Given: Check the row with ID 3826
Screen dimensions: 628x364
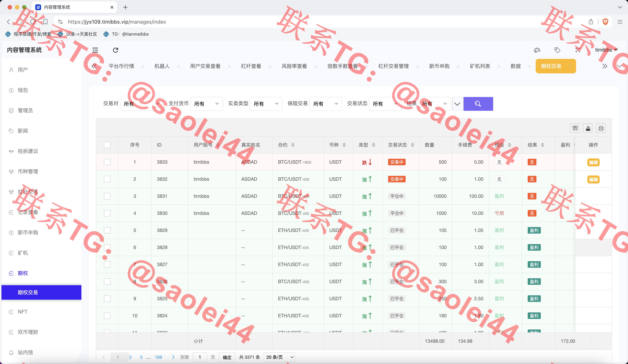Looking at the screenshot, I should [x=107, y=281].
